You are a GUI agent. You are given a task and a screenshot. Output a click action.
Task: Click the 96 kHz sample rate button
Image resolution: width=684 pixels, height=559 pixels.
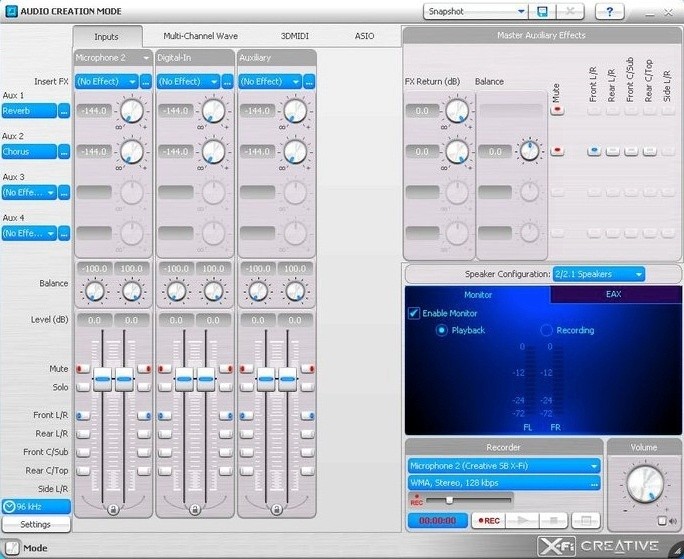pyautogui.click(x=35, y=507)
